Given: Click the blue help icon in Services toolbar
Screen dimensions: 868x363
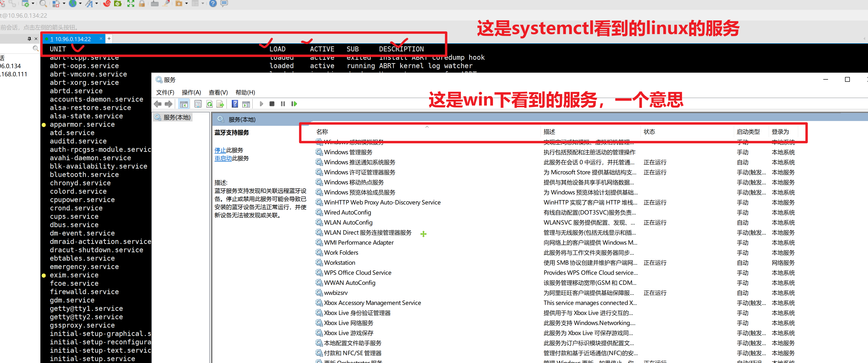Looking at the screenshot, I should [235, 104].
